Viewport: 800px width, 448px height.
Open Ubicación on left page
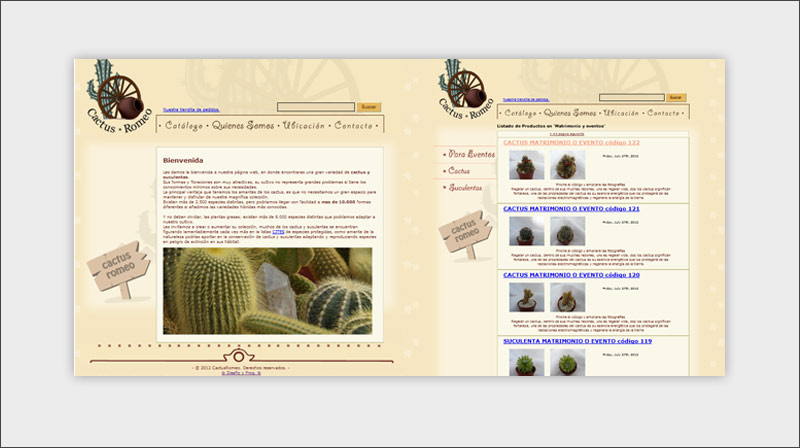(x=304, y=126)
